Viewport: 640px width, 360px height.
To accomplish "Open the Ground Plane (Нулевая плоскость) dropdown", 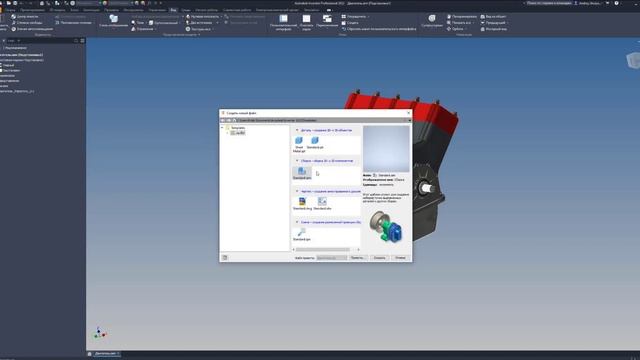I will (x=204, y=17).
